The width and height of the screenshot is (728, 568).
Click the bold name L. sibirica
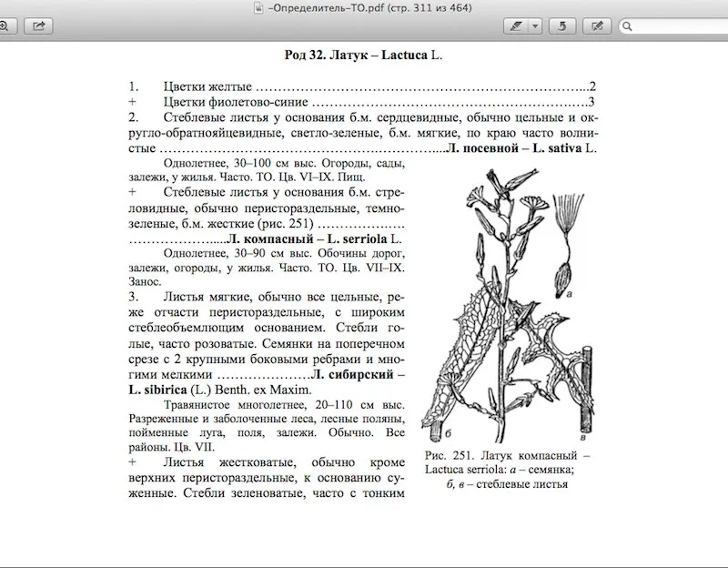pyautogui.click(x=157, y=390)
